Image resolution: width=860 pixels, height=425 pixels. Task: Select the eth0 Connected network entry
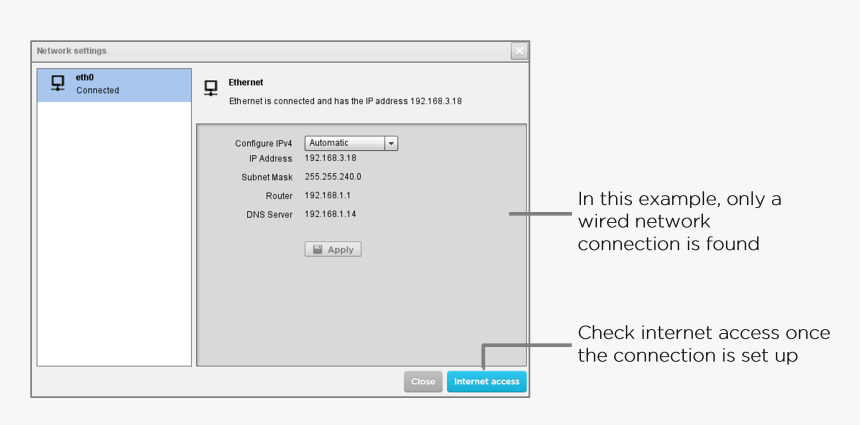114,85
